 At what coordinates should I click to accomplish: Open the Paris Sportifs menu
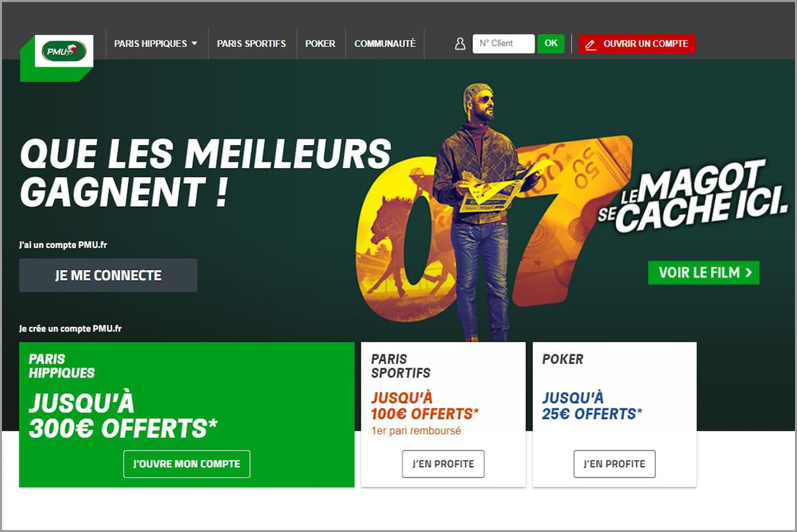[x=251, y=44]
